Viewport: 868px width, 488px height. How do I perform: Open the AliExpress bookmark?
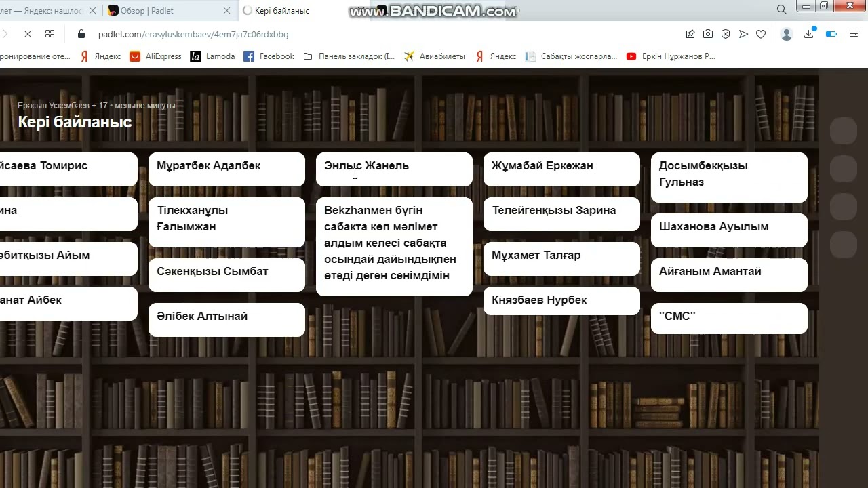[x=156, y=56]
